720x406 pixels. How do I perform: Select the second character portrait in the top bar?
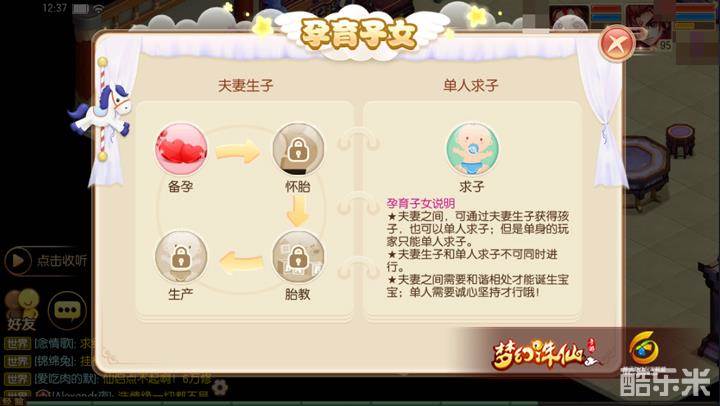click(647, 23)
